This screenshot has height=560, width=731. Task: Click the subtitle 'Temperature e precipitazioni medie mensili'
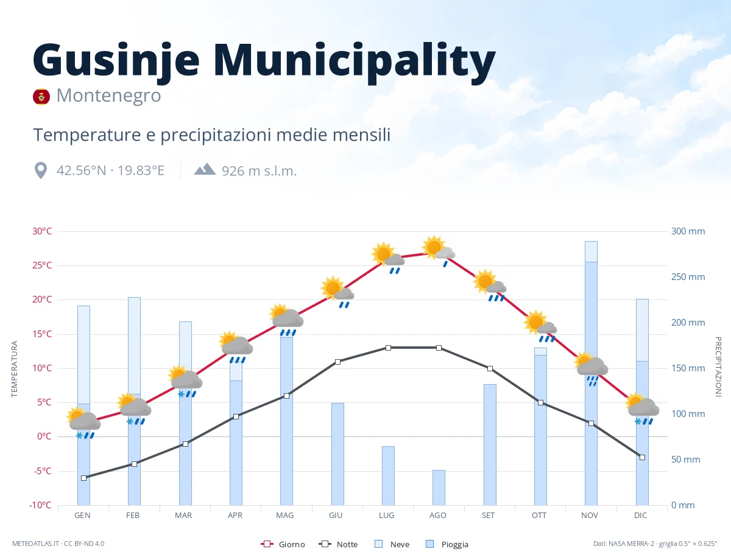tap(211, 135)
